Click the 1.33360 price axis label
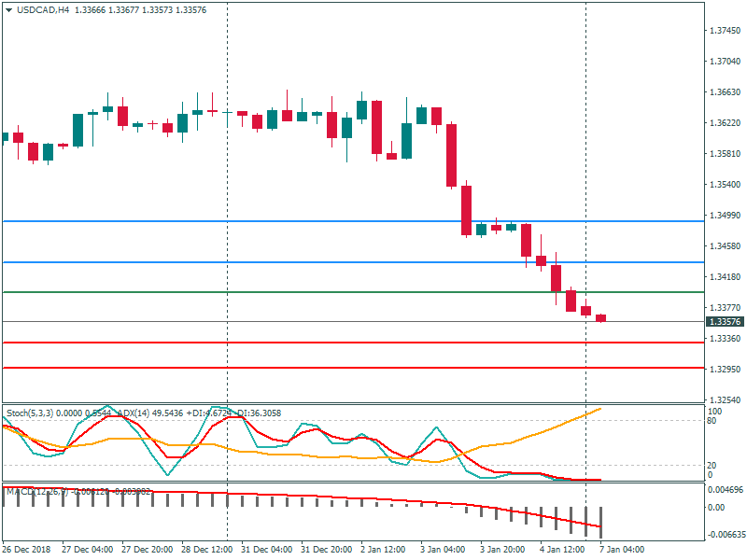This screenshot has height=560, width=747. point(726,339)
